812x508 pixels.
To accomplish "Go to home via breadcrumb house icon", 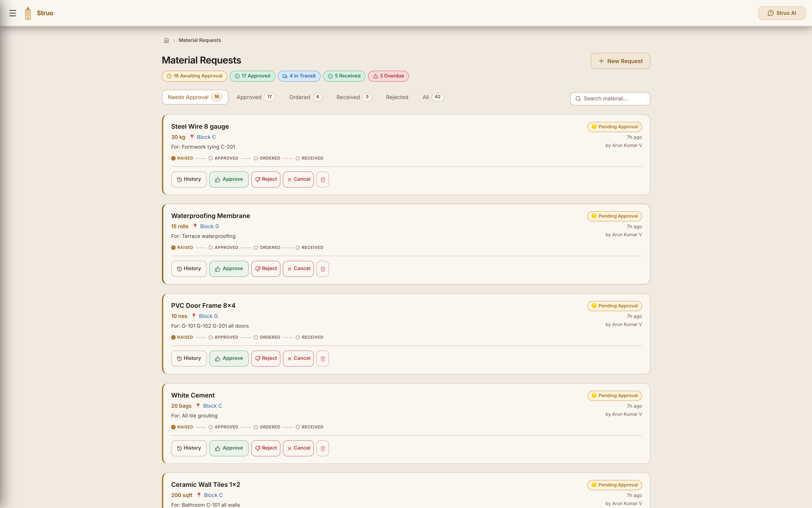I will click(166, 40).
